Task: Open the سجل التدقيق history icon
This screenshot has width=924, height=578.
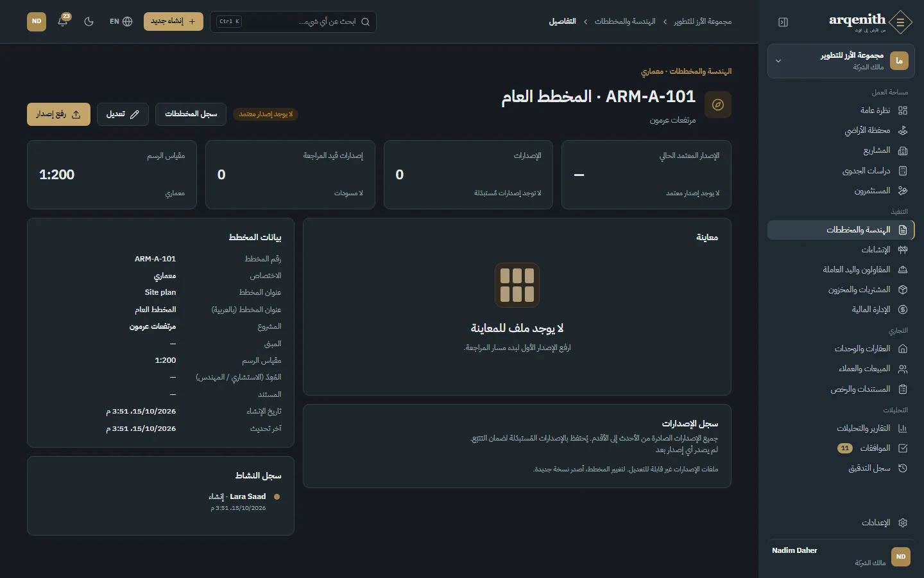Action: [x=903, y=468]
